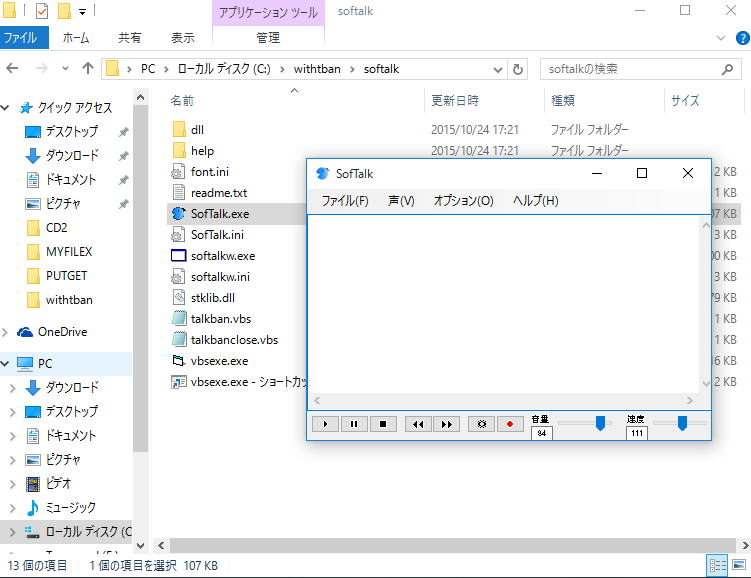751x578 pixels.
Task: Collapse クイック アクセス in navigation pane
Action: click(5, 108)
